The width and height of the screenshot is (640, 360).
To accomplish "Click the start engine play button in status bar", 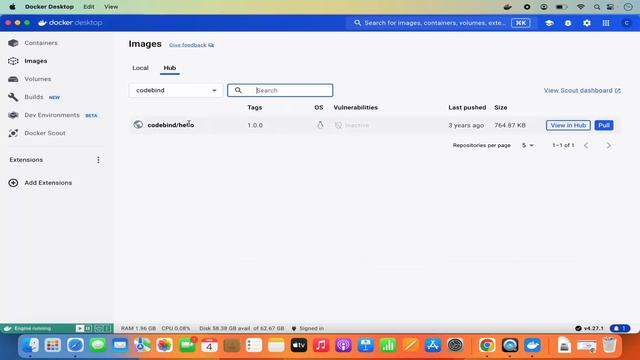I will coord(80,328).
